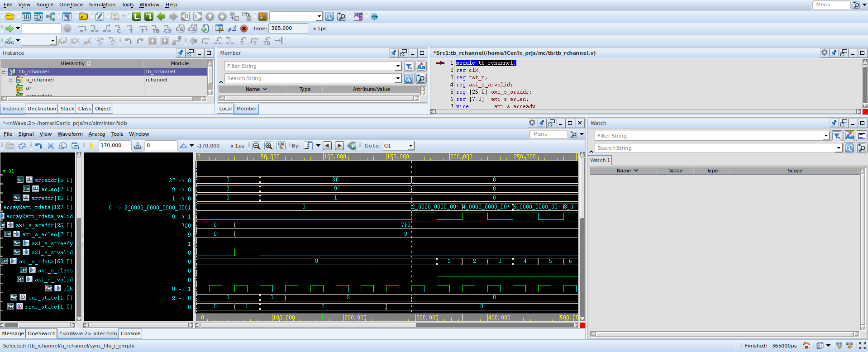Click the axi_s_rvalid signal name

pyautogui.click(x=54, y=280)
